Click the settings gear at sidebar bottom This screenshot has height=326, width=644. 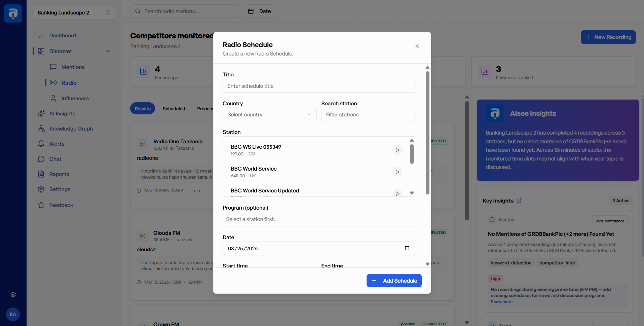13,295
